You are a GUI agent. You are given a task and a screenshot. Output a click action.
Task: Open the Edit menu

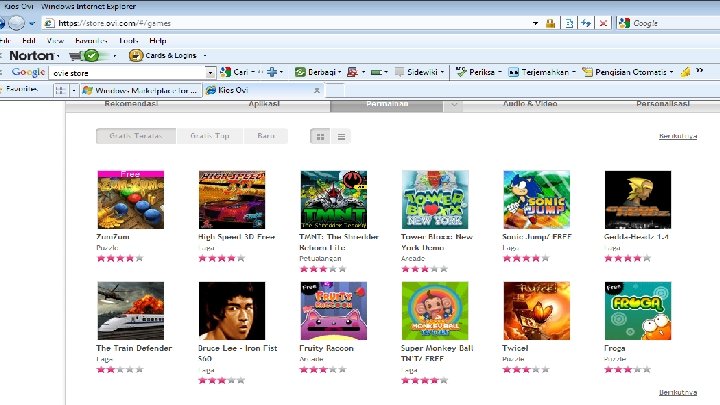(29, 41)
